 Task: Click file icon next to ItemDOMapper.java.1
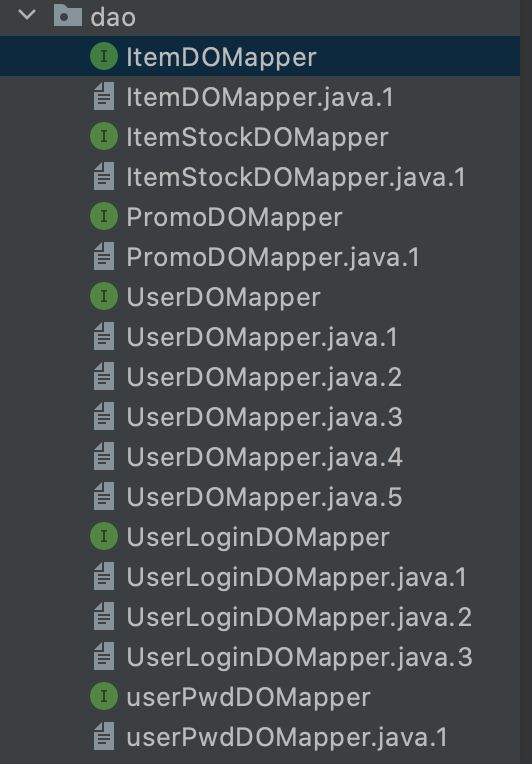click(x=104, y=96)
